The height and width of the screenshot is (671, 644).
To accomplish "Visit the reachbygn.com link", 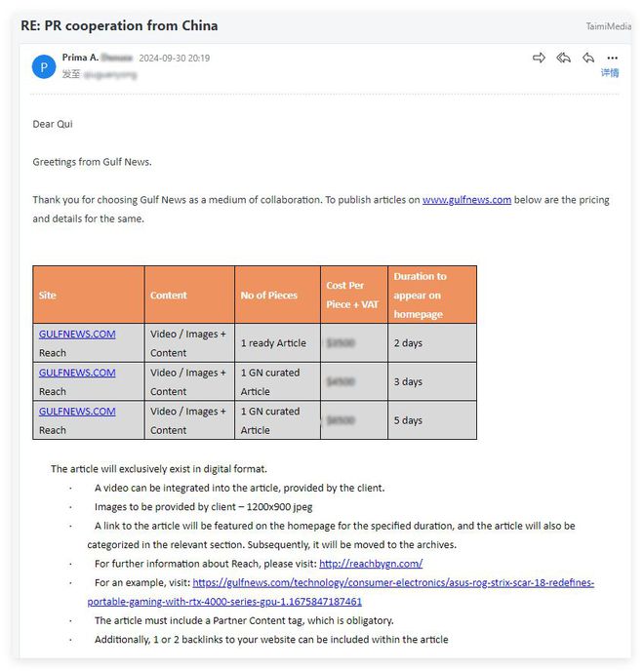I will click(371, 564).
